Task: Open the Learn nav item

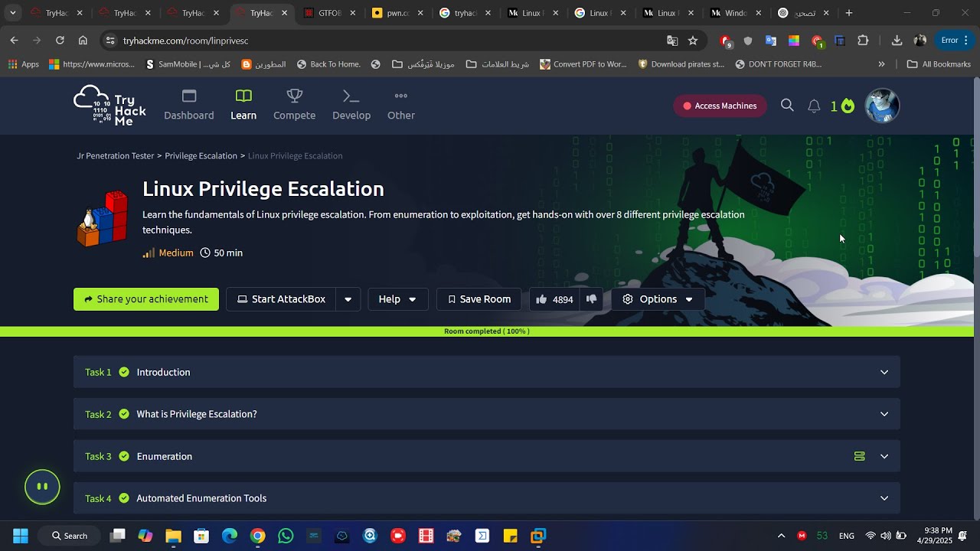Action: point(243,106)
